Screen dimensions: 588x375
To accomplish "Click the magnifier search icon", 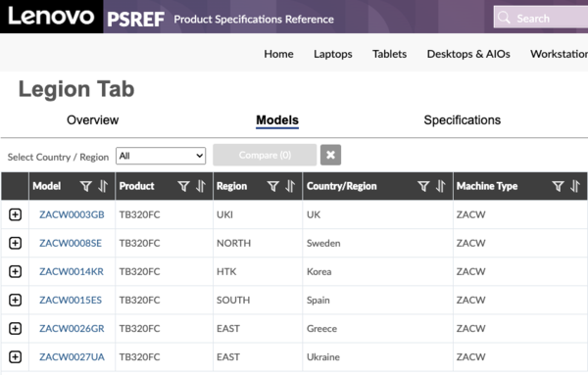I will pos(504,18).
